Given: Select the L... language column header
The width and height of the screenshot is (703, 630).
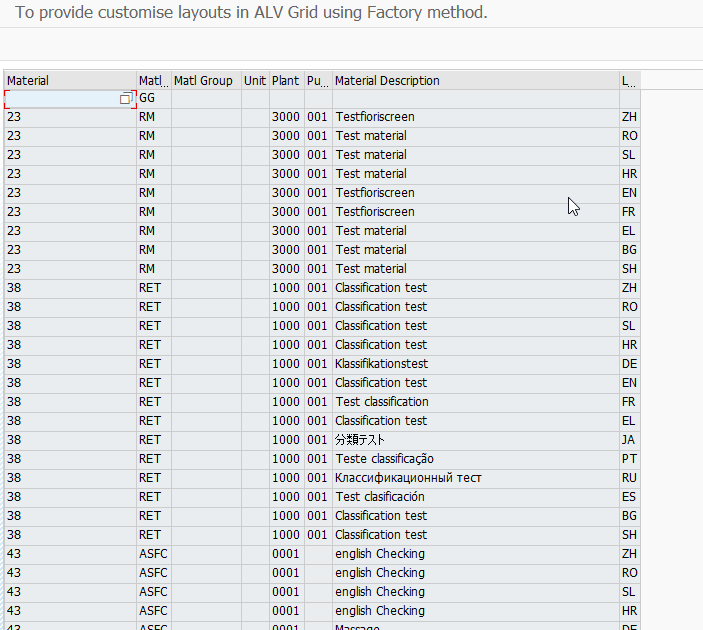Looking at the screenshot, I should click(x=629, y=81).
